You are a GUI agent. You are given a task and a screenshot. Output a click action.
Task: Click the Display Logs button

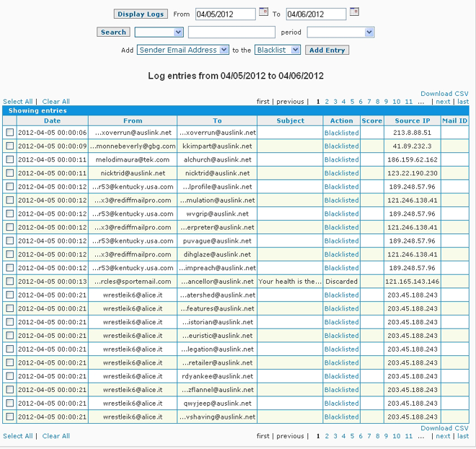[x=141, y=14]
